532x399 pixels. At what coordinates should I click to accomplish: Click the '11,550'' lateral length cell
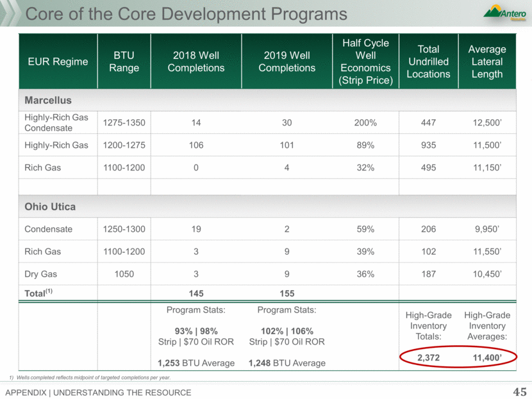[487, 252]
